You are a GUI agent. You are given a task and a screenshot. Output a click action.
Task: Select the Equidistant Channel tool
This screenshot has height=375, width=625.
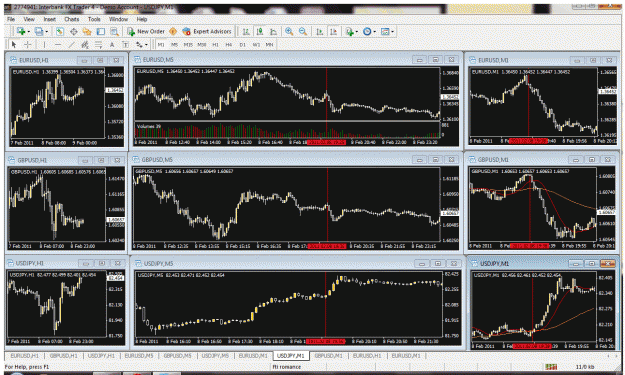(x=85, y=45)
